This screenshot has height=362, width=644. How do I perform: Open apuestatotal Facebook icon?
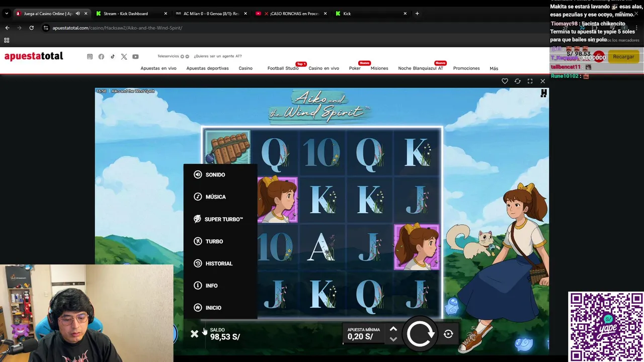pyautogui.click(x=101, y=57)
